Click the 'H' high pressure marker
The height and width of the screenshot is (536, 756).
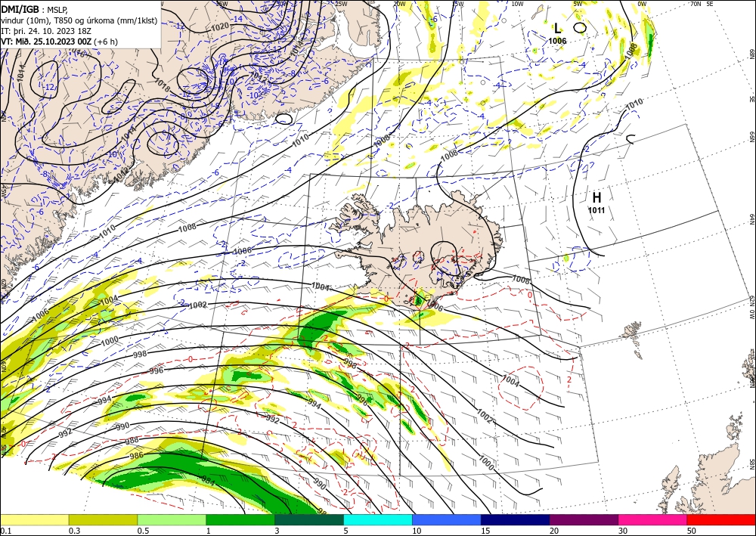[596, 197]
